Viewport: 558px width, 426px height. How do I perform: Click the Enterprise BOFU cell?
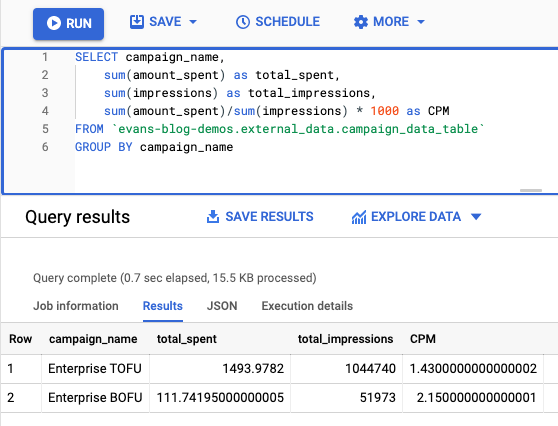click(95, 398)
